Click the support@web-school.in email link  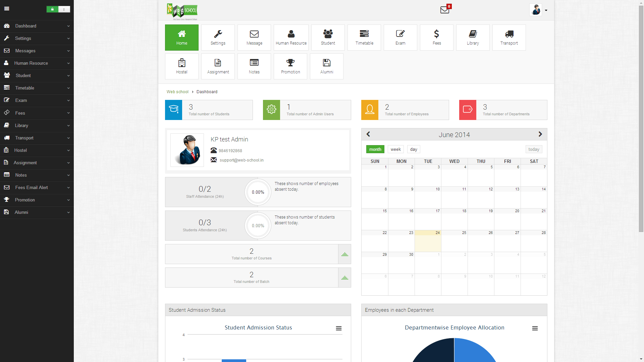241,160
